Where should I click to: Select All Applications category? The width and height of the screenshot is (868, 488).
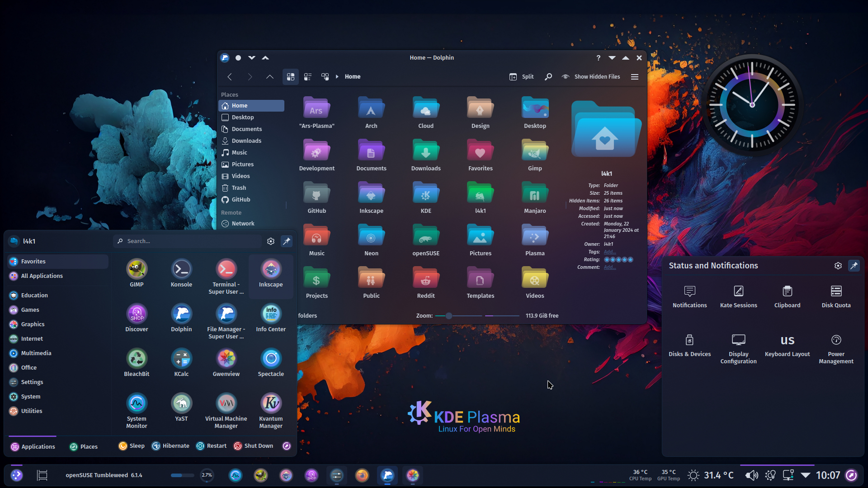tap(58, 276)
